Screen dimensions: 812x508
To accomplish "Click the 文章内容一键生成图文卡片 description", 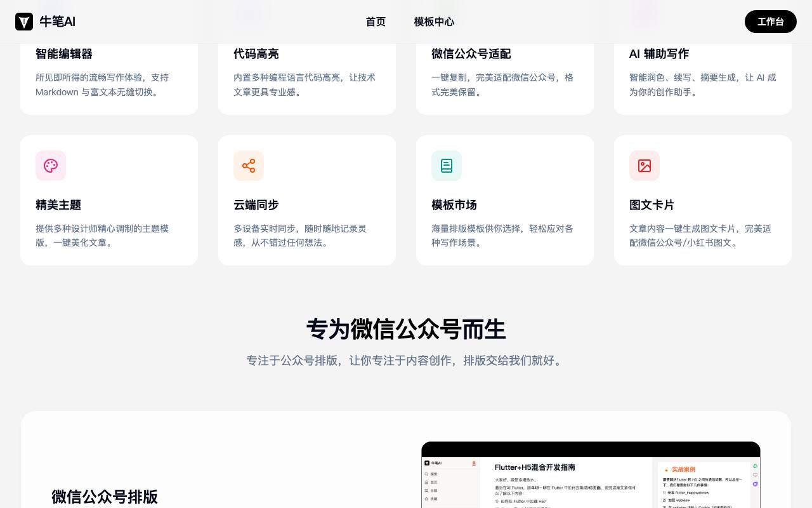I will coord(700,236).
